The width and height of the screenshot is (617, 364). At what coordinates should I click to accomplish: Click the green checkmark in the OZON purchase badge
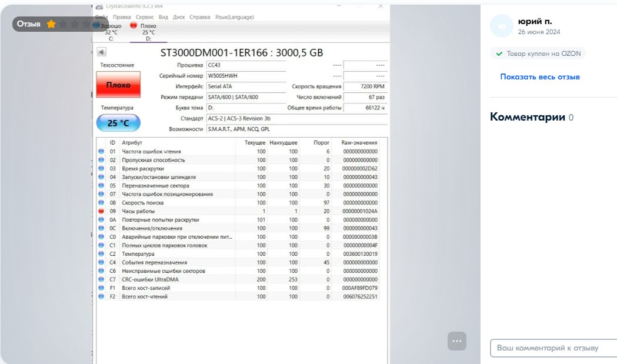pyautogui.click(x=500, y=54)
